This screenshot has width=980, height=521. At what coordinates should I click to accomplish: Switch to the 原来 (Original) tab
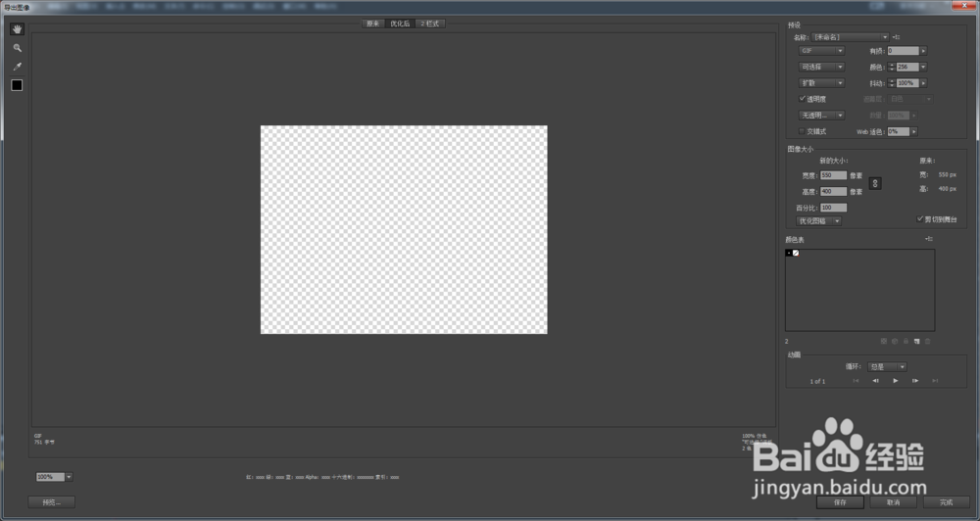coord(373,24)
